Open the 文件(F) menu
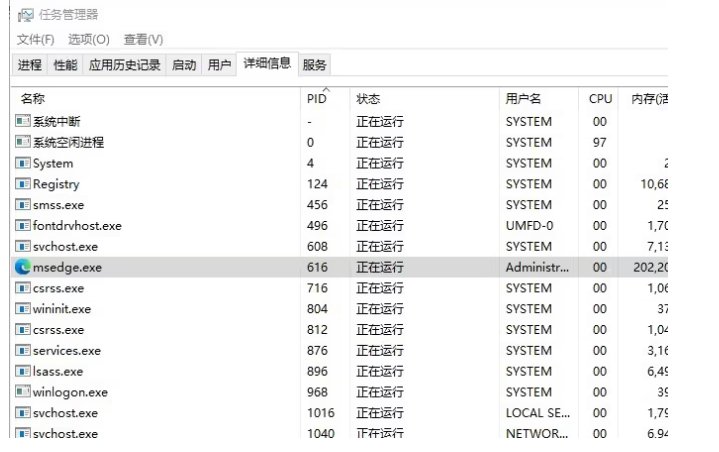The height and width of the screenshot is (452, 719). [x=35, y=39]
